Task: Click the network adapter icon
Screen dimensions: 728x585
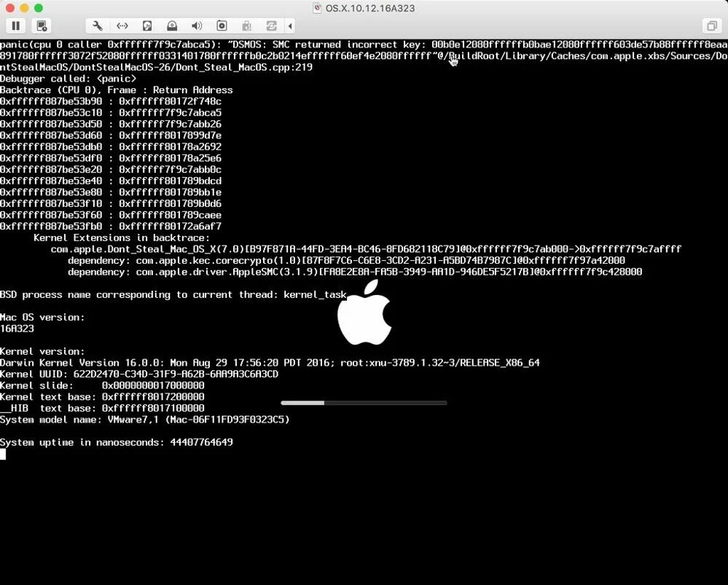Action: point(122,26)
